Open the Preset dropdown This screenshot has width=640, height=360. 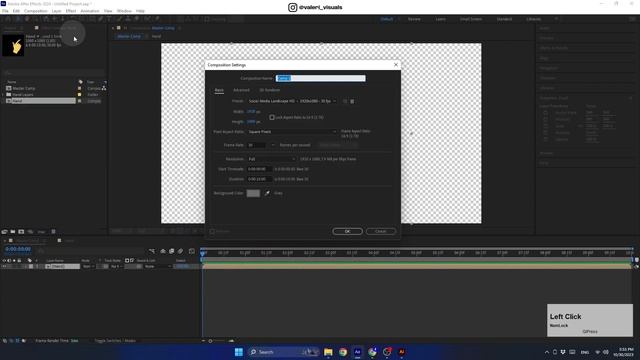[x=292, y=101]
